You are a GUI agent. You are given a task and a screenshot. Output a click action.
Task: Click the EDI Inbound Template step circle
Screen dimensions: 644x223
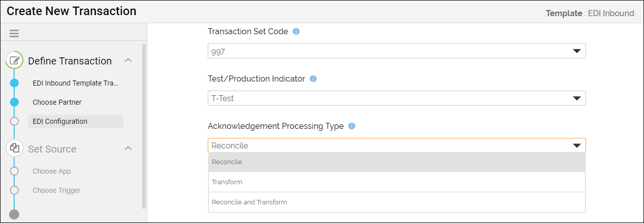(x=14, y=83)
